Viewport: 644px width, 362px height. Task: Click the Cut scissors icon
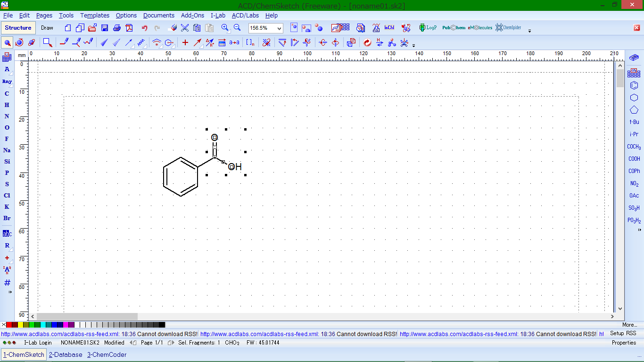click(x=185, y=28)
